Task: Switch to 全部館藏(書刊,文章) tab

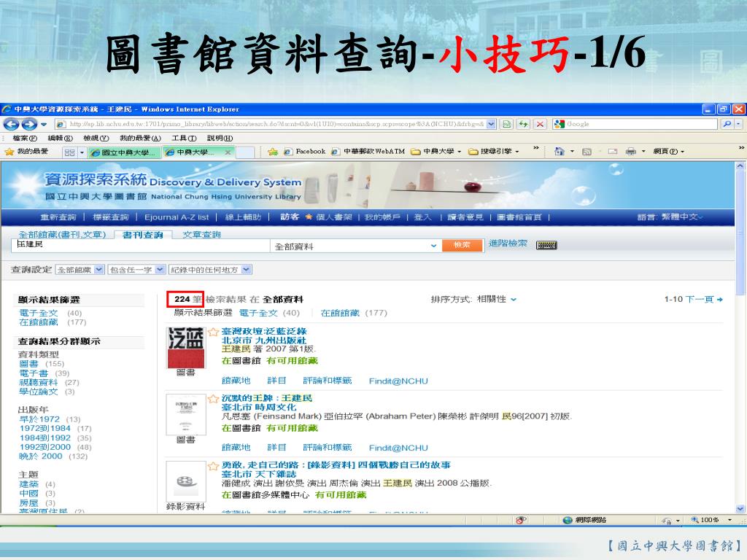Action: tap(63, 235)
